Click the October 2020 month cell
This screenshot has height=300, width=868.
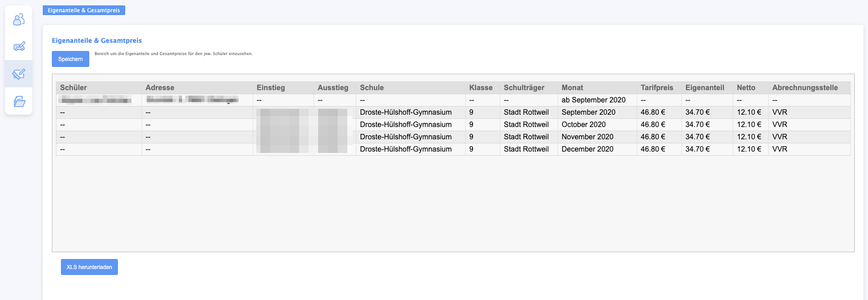tap(584, 125)
